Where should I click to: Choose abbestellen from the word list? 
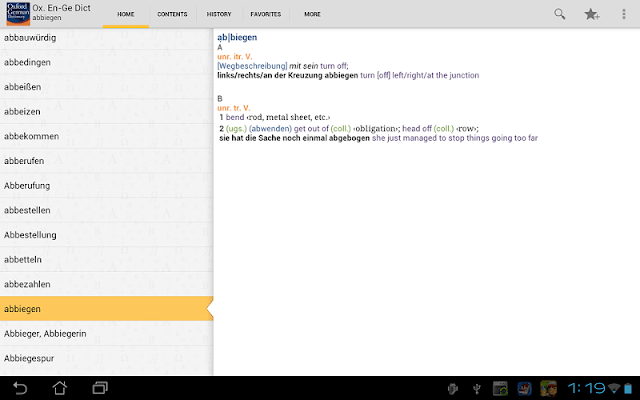coord(107,210)
